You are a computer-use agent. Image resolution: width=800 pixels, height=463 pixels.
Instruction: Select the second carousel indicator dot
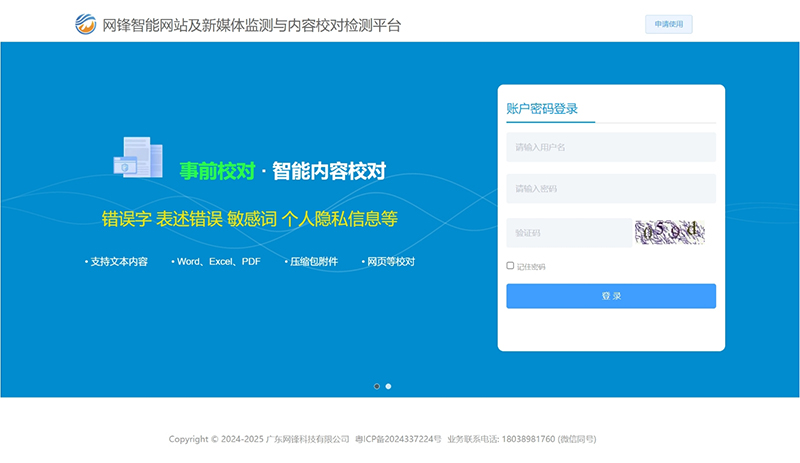click(x=388, y=386)
